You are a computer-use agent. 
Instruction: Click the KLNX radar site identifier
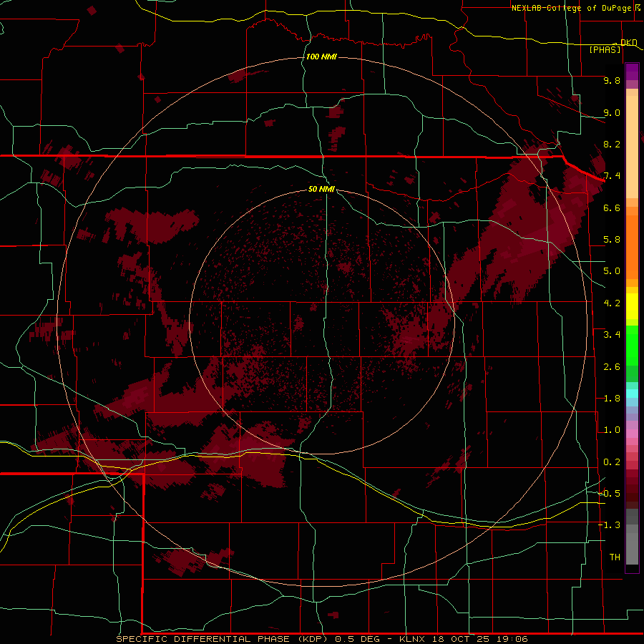(x=413, y=639)
